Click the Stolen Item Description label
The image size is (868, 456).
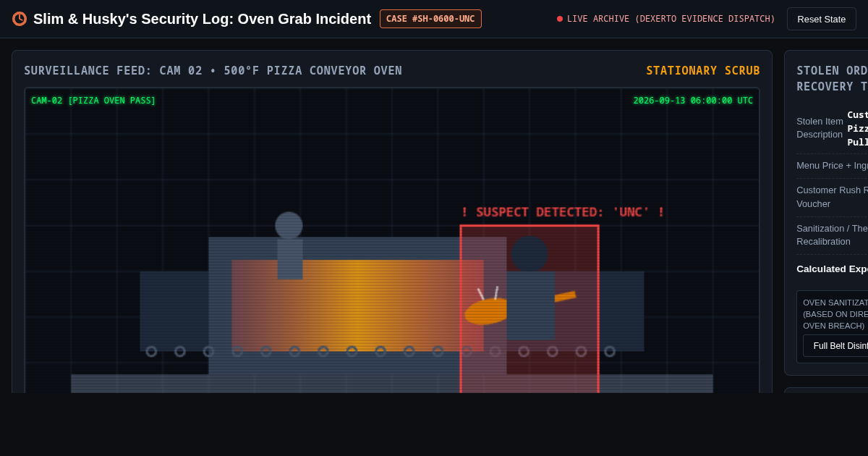pos(820,128)
